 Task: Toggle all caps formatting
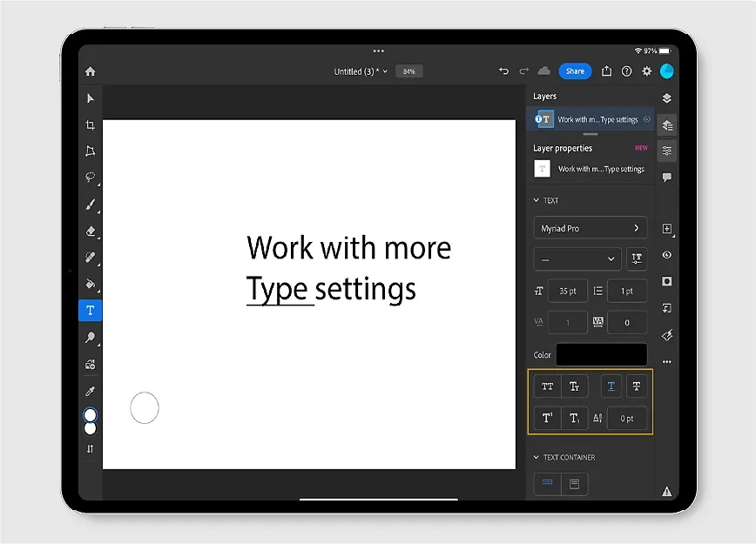(x=547, y=386)
